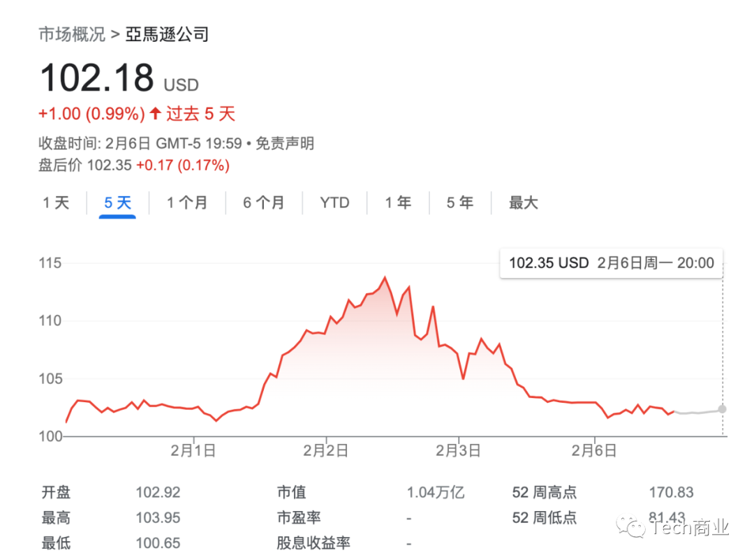Select the YTD range tab
The height and width of the screenshot is (560, 754).
tap(334, 203)
